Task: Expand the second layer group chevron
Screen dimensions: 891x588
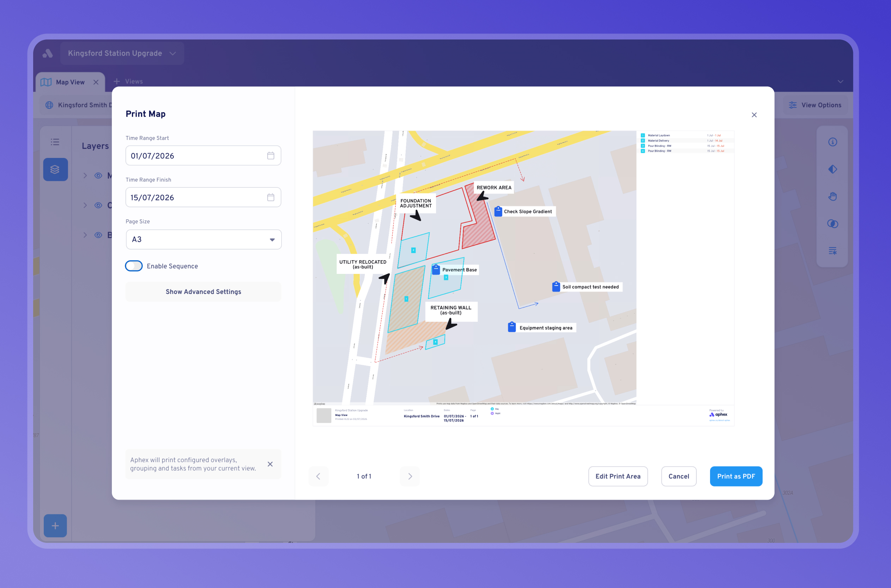Action: (x=85, y=205)
